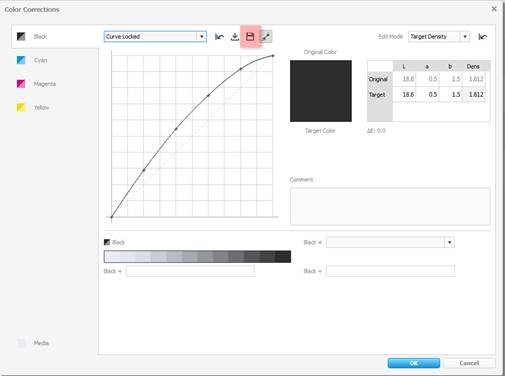
Task: Click OK to confirm color corrections
Action: click(x=414, y=363)
